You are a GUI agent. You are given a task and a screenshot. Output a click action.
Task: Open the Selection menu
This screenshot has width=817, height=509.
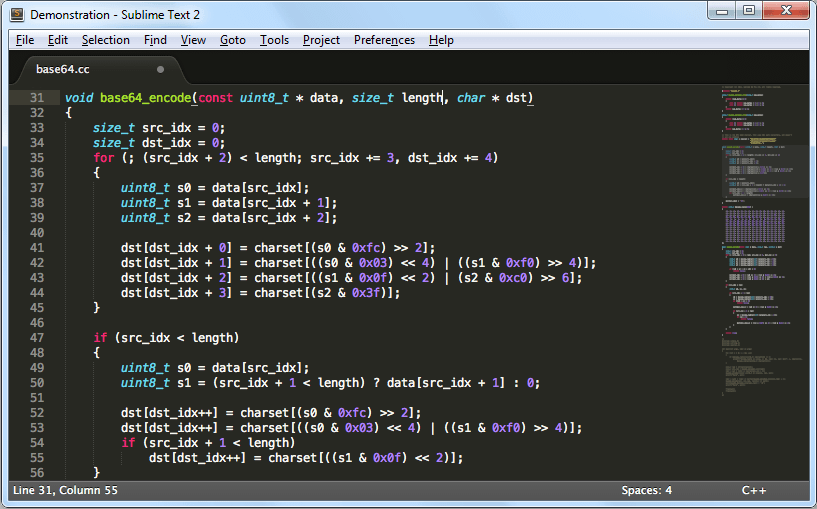pos(105,40)
